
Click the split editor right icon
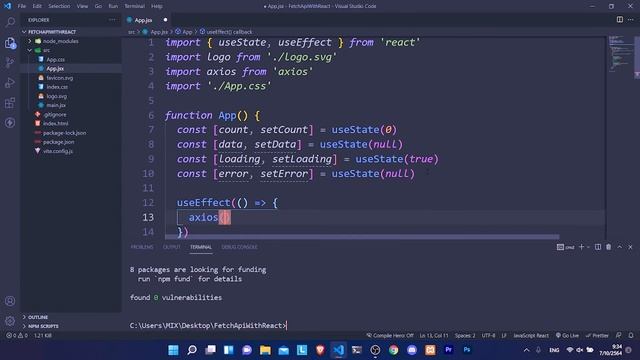pyautogui.click(x=620, y=20)
